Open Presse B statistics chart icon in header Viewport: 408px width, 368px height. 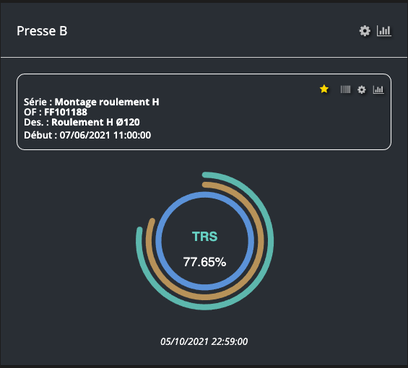(x=384, y=31)
